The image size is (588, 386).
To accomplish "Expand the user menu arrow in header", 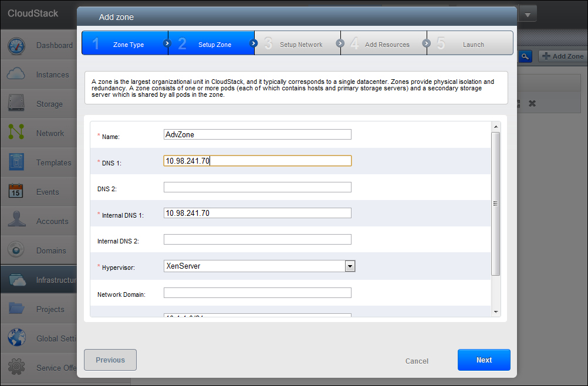I will (x=528, y=15).
